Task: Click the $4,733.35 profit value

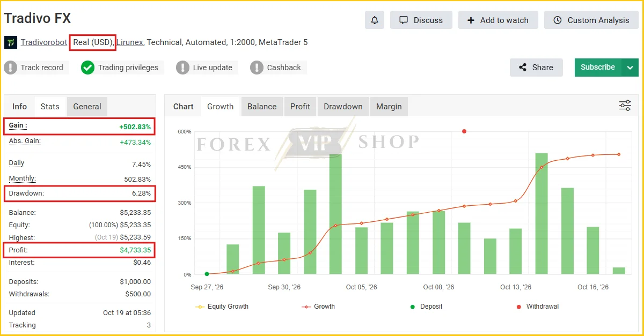Action: point(135,250)
